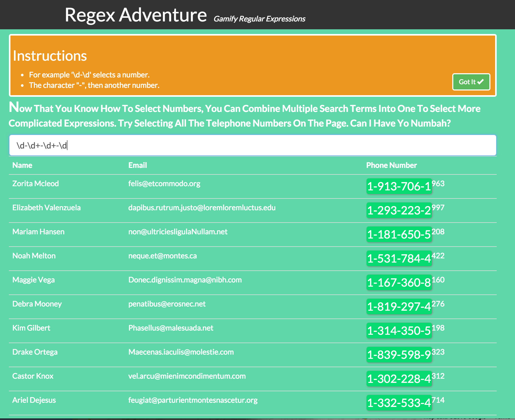Click Mariam Hansen's highlighted phone number
This screenshot has height=420, width=515.
pyautogui.click(x=399, y=234)
